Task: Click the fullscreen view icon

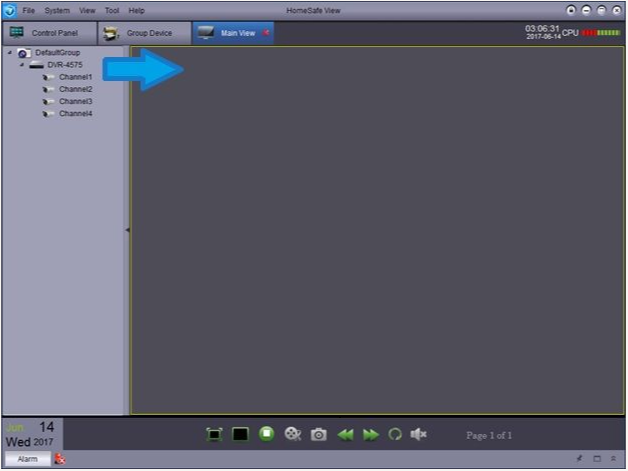Action: [214, 435]
